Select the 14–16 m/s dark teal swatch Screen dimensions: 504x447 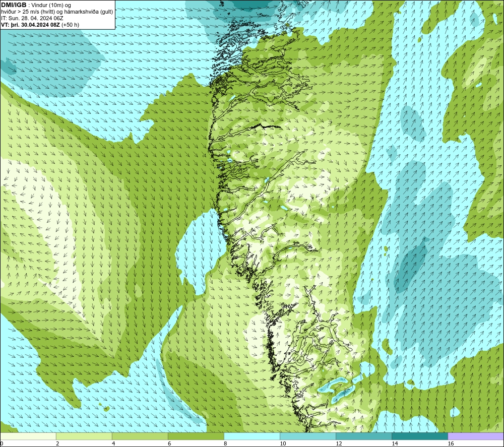419,436
